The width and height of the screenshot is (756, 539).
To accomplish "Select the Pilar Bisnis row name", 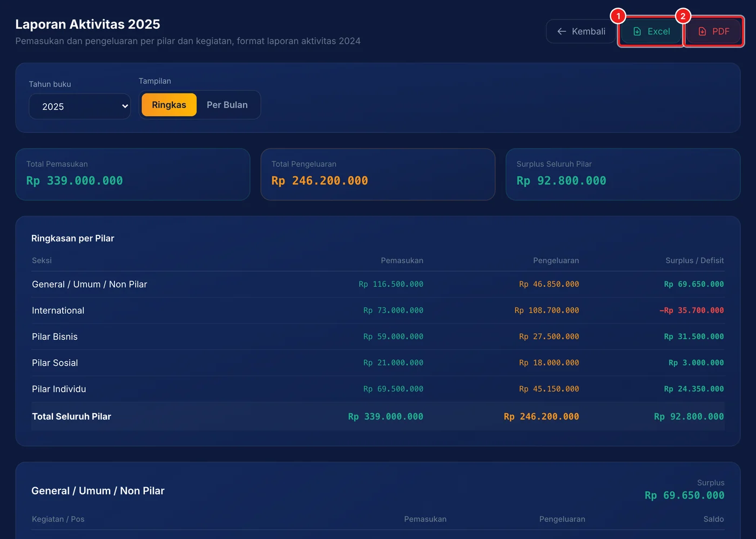I will tap(55, 336).
